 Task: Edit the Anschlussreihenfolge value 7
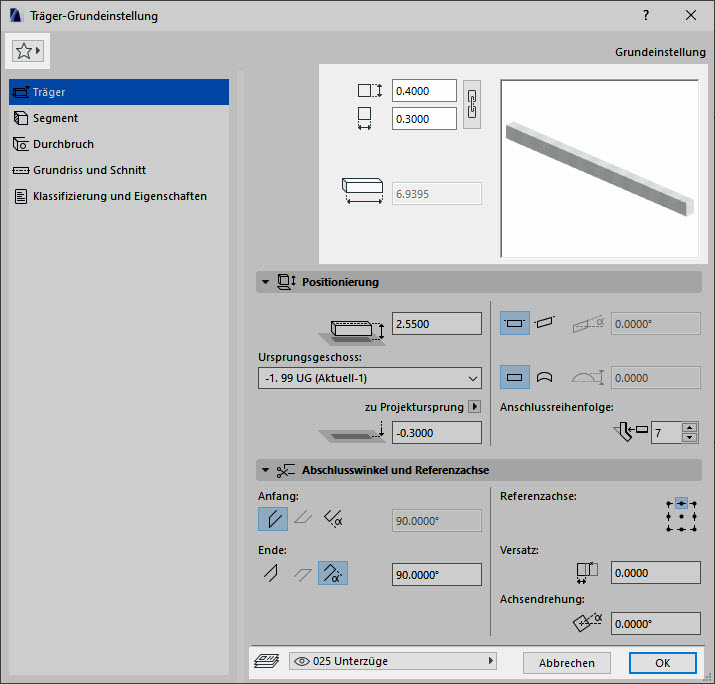pos(666,432)
